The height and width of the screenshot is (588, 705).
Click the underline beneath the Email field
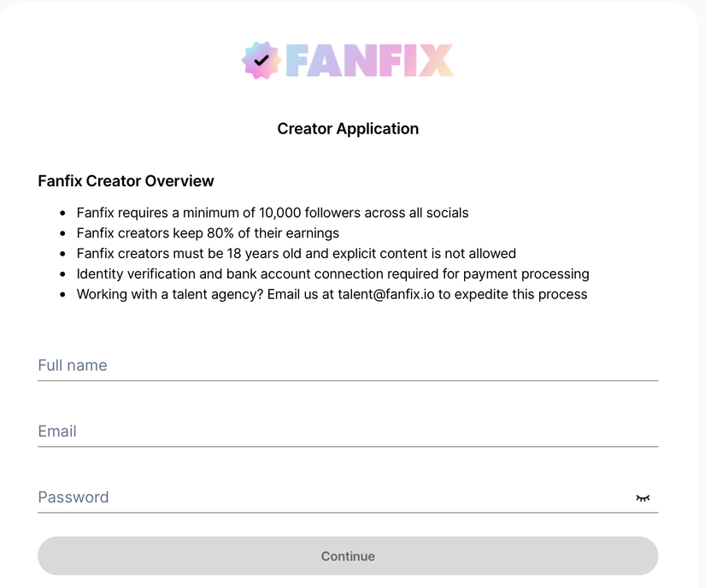[x=347, y=446]
